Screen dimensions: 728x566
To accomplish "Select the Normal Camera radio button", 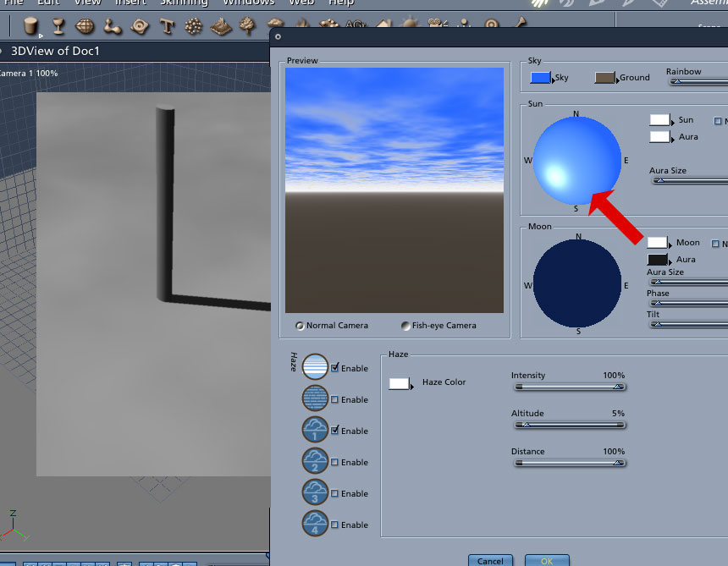I will tap(300, 326).
